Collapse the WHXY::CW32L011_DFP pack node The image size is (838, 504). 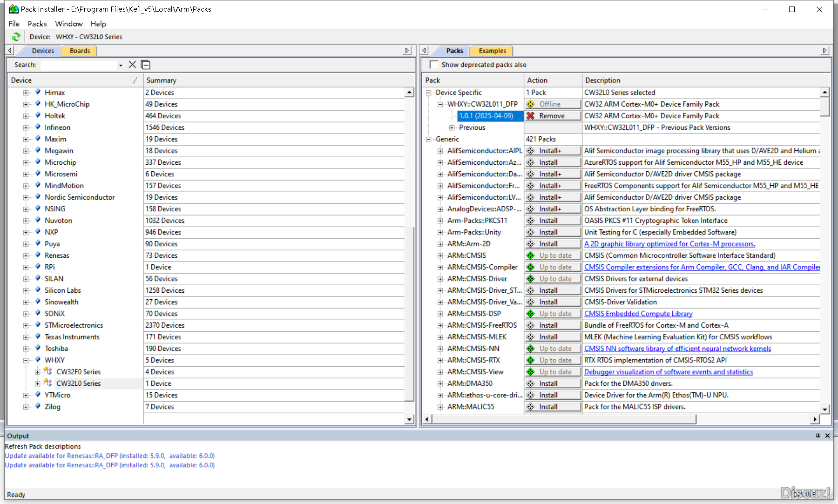pos(440,104)
